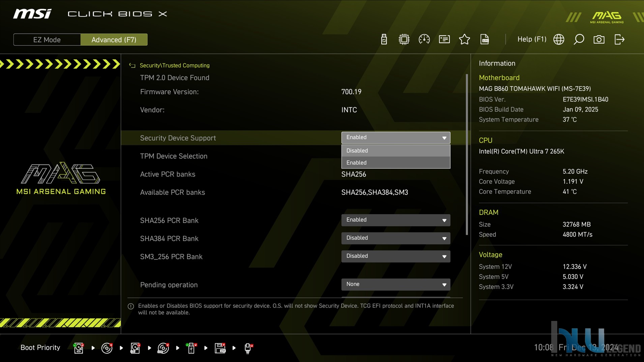Image resolution: width=644 pixels, height=362 pixels.
Task: Click the BIOS Build Date Jan 09, 2025
Action: [x=580, y=110]
